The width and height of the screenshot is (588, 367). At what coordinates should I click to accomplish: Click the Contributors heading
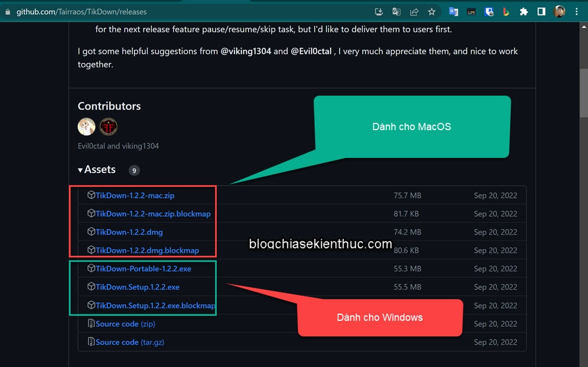(109, 106)
